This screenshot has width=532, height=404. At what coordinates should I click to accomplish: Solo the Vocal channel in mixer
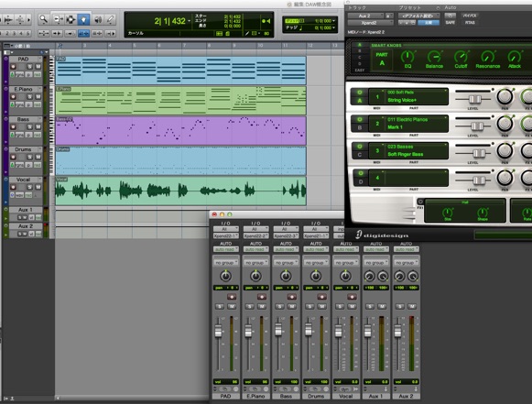coord(340,307)
